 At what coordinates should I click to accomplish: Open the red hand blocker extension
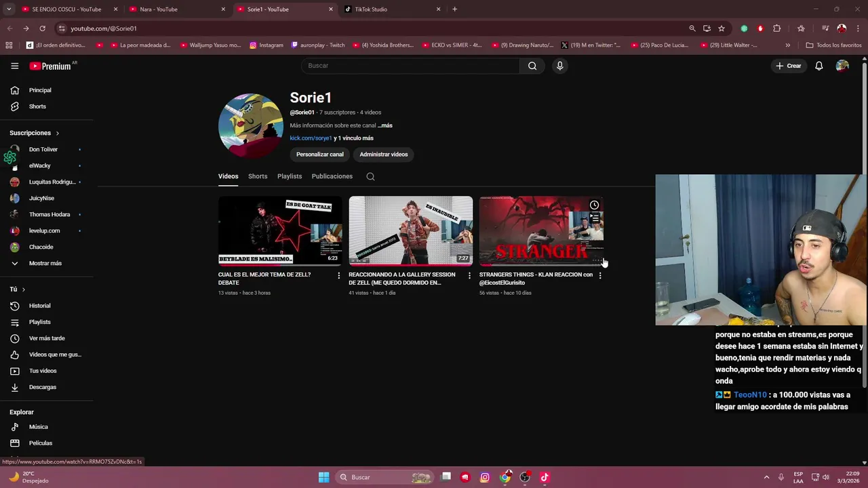tap(760, 28)
